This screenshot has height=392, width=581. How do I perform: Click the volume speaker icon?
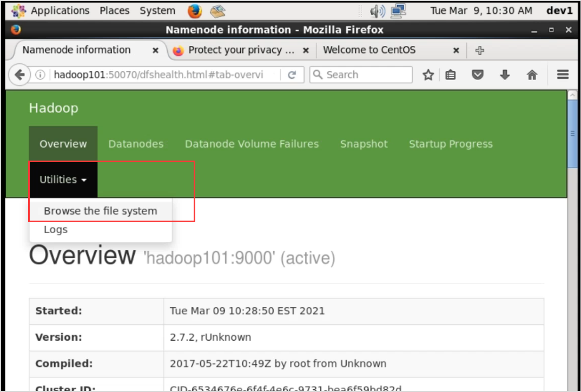coord(377,11)
